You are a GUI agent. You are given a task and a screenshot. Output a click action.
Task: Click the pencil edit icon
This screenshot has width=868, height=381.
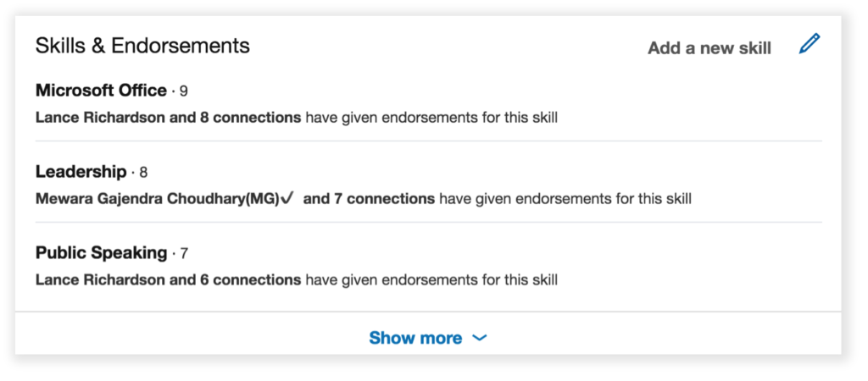pos(810,44)
